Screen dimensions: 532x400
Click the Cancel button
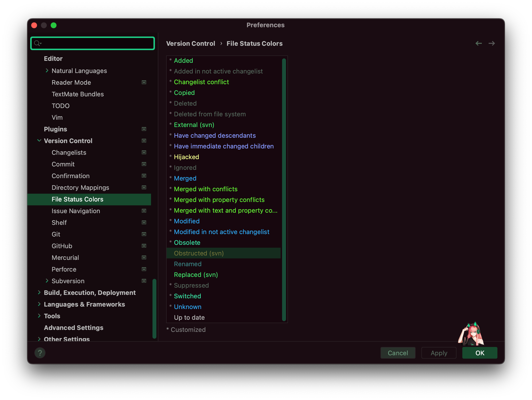pos(398,353)
